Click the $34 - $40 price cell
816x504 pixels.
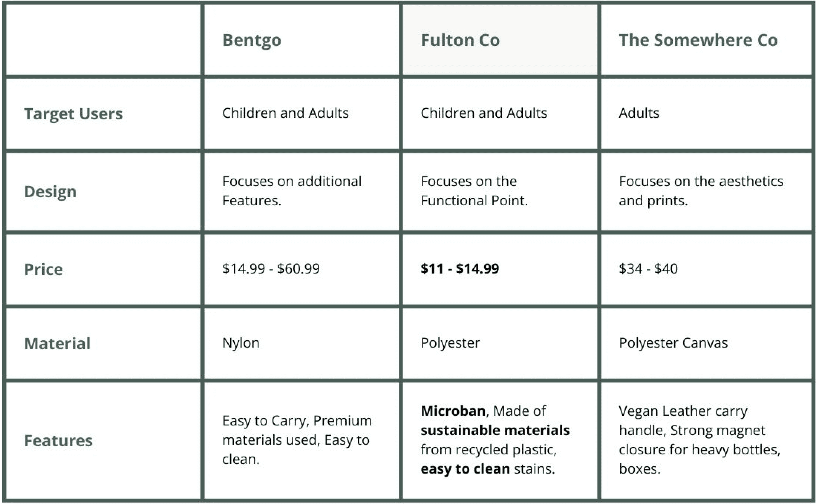point(648,269)
